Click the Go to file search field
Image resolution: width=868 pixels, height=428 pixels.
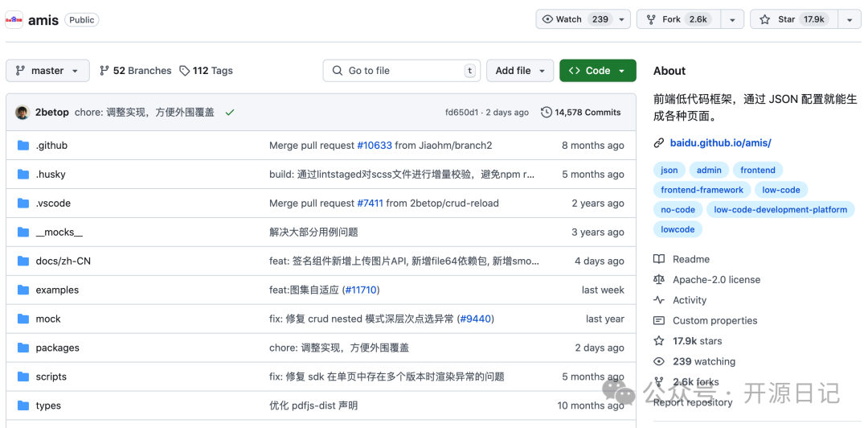402,71
